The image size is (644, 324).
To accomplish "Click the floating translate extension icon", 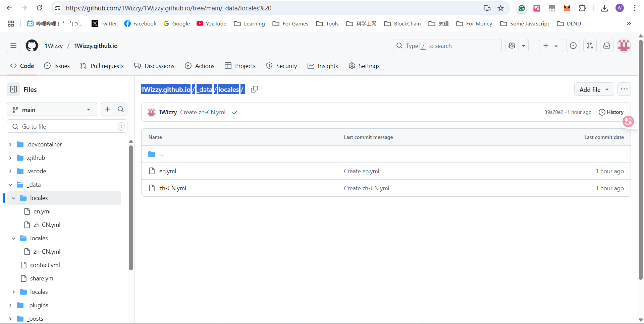I will [628, 121].
